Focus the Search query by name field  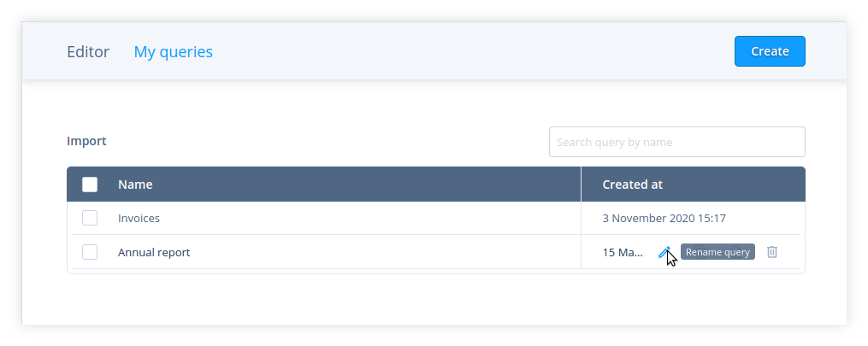click(676, 142)
